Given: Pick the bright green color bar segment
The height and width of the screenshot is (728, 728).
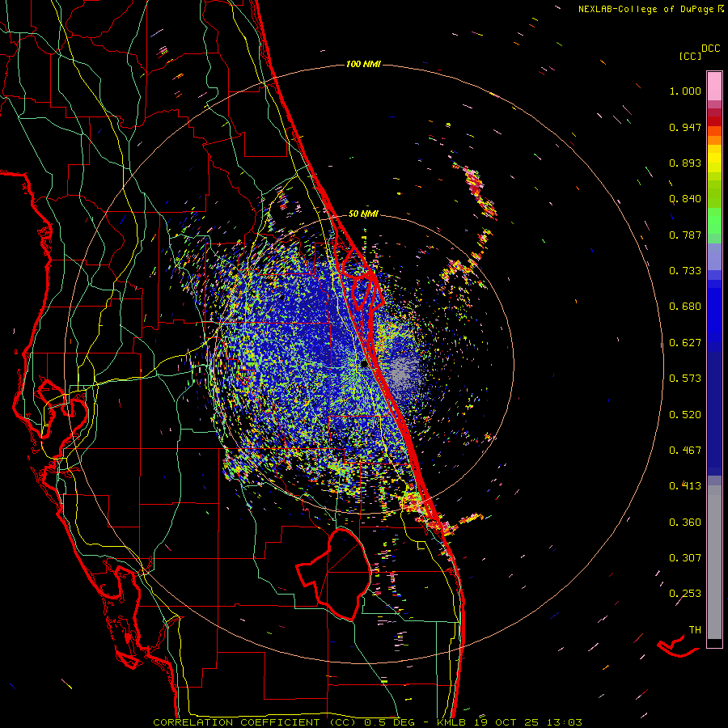Looking at the screenshot, I should tap(714, 221).
